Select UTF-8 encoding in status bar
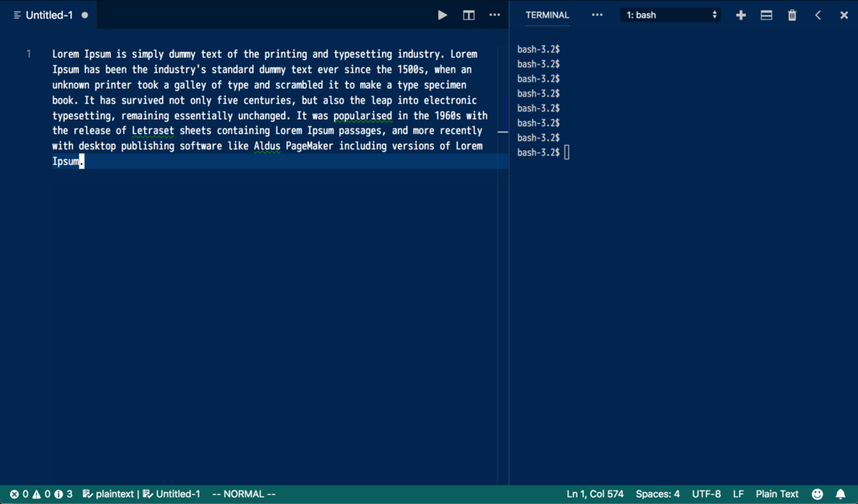 (x=706, y=494)
